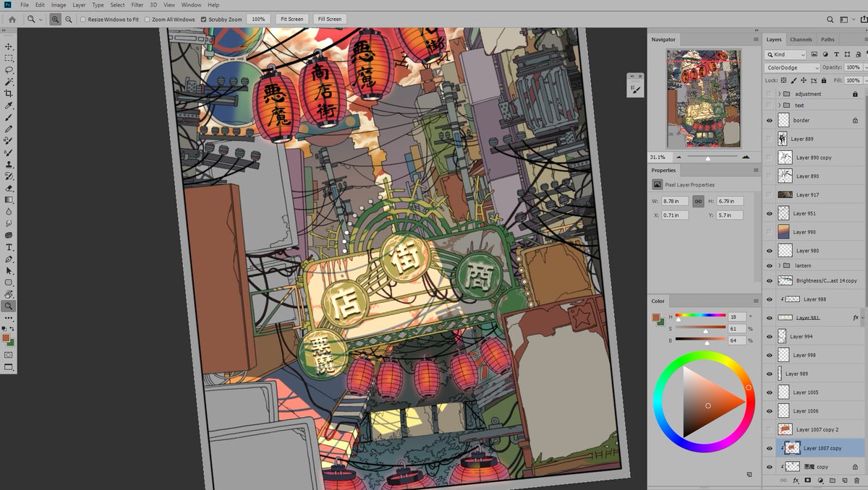Select the Move tool
Viewport: 868px width, 490px height.
9,46
